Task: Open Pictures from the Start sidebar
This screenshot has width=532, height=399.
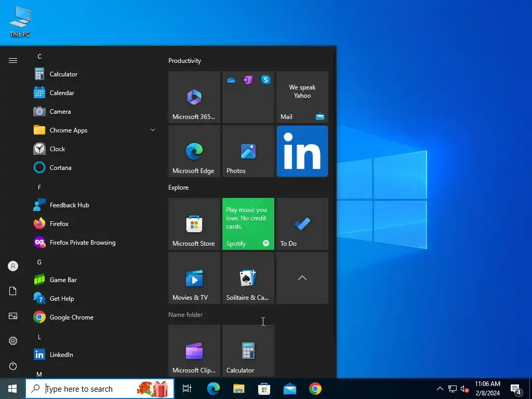Action: coord(13,316)
